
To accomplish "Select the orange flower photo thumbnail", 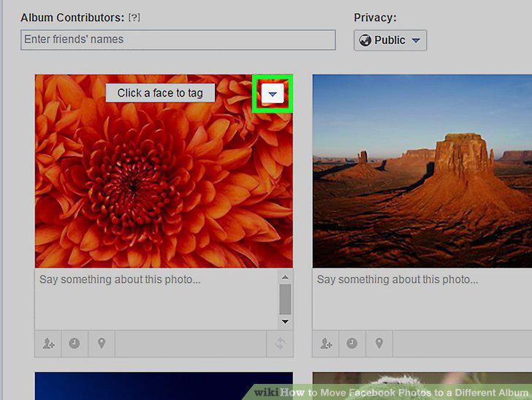I will tap(164, 171).
